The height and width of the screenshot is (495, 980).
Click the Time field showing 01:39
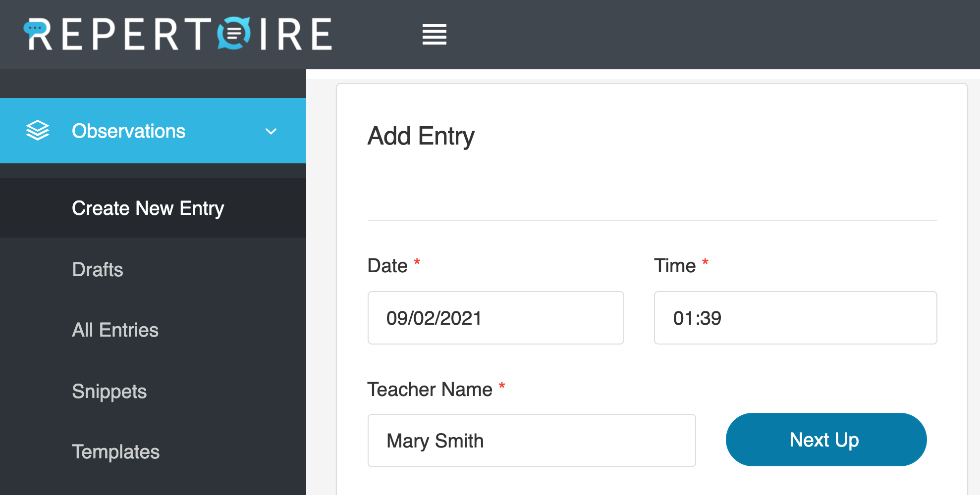pos(795,318)
